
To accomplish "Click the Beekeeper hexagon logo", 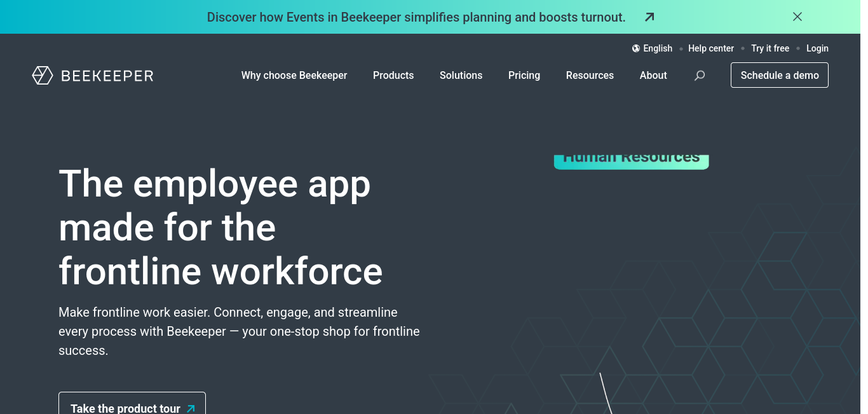I will click(43, 76).
